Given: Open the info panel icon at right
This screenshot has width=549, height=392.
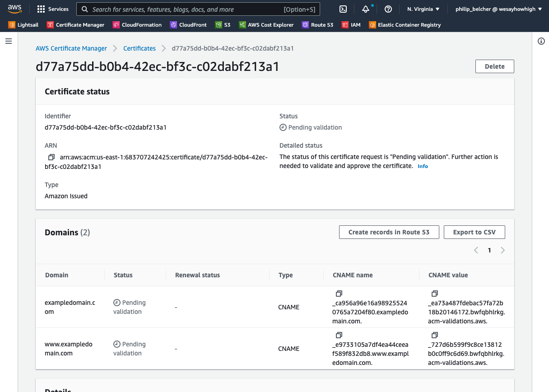Looking at the screenshot, I should (x=541, y=41).
